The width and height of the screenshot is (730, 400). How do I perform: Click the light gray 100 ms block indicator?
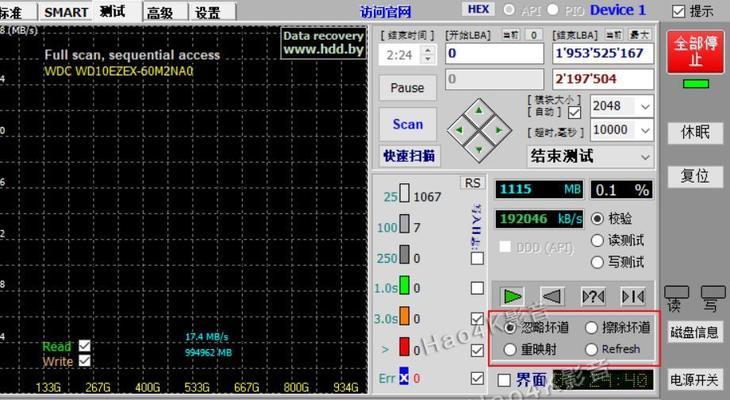tap(404, 224)
